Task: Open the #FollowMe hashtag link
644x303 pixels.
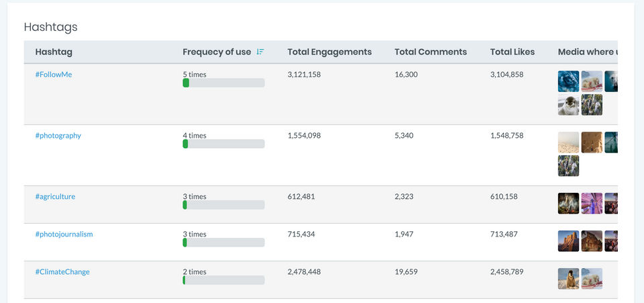Action: tap(54, 75)
